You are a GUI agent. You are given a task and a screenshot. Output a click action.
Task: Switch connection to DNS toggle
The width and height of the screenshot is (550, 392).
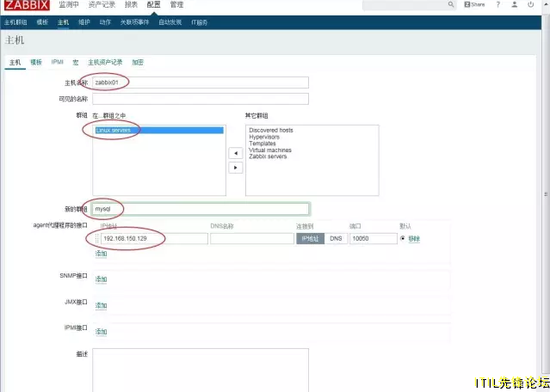point(336,239)
